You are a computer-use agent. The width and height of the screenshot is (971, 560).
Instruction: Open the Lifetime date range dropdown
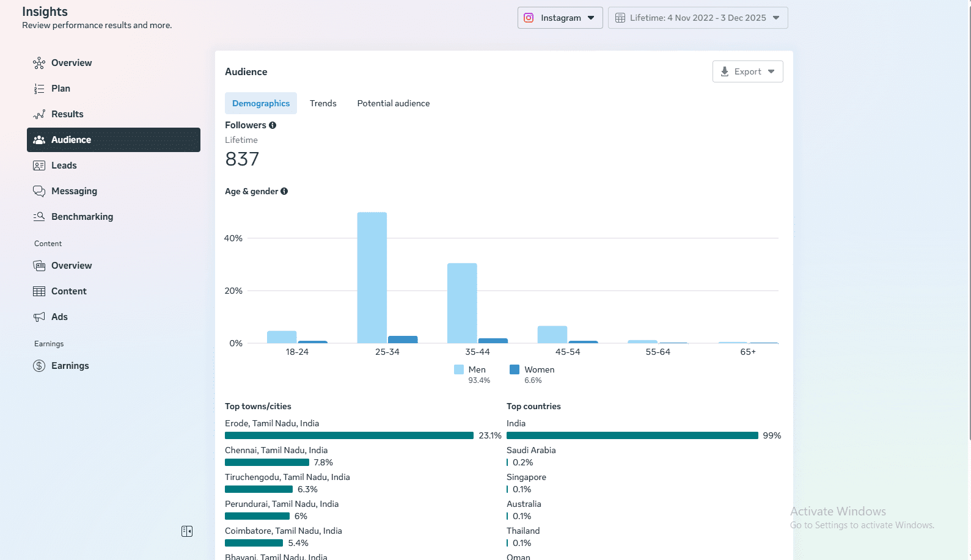click(697, 18)
